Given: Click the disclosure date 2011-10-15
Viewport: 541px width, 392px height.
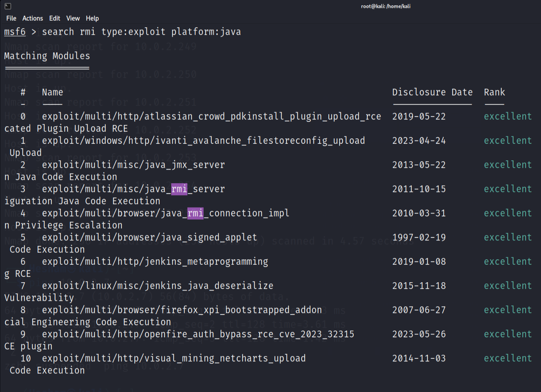Looking at the screenshot, I should pyautogui.click(x=419, y=189).
